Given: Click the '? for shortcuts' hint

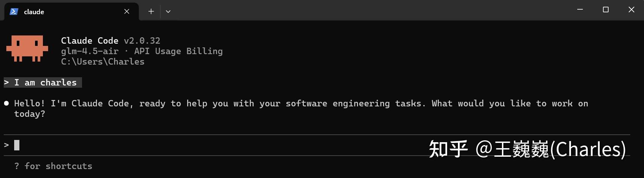Looking at the screenshot, I should 53,166.
